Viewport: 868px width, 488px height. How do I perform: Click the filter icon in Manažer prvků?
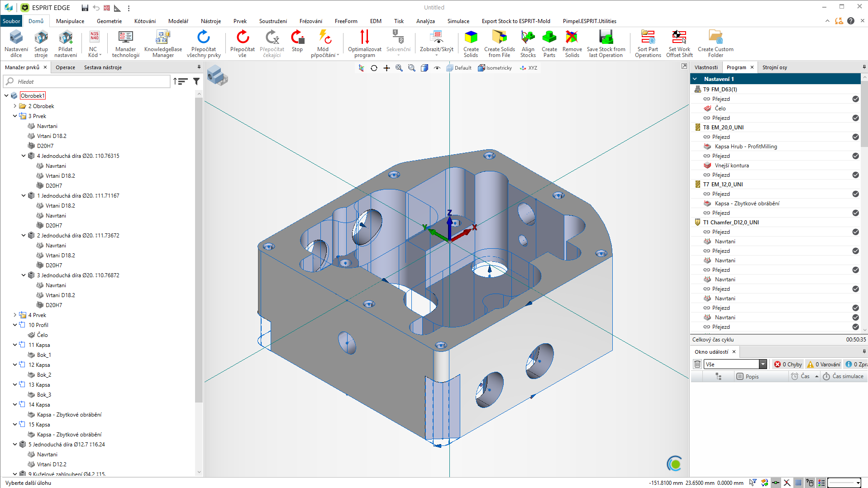[x=196, y=81]
